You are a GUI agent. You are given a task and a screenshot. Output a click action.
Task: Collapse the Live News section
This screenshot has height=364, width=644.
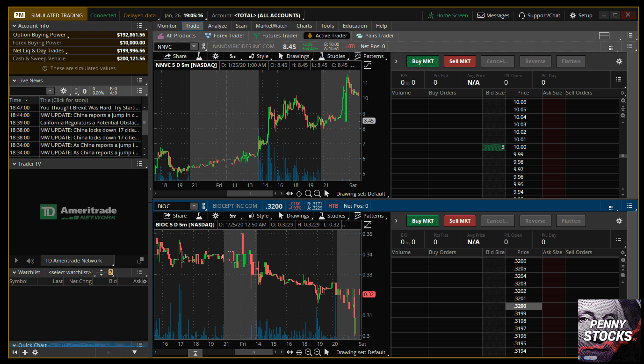14,80
